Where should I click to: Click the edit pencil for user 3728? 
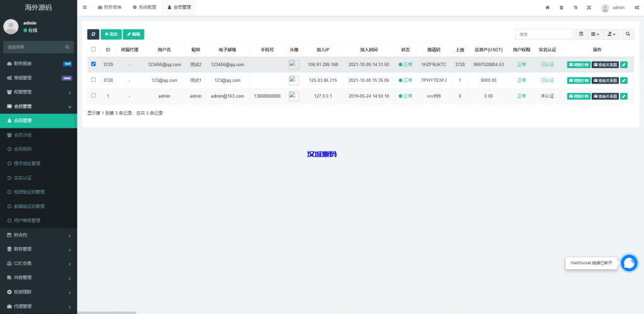coord(623,80)
